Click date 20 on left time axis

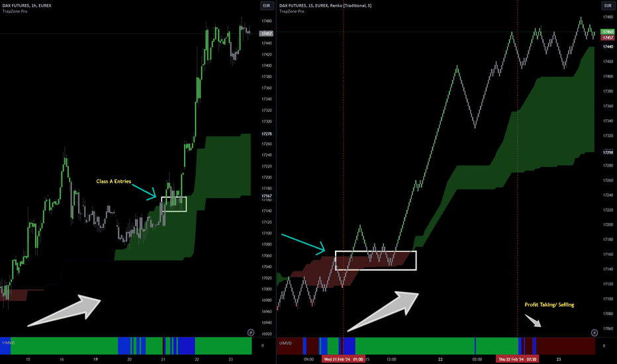point(130,359)
